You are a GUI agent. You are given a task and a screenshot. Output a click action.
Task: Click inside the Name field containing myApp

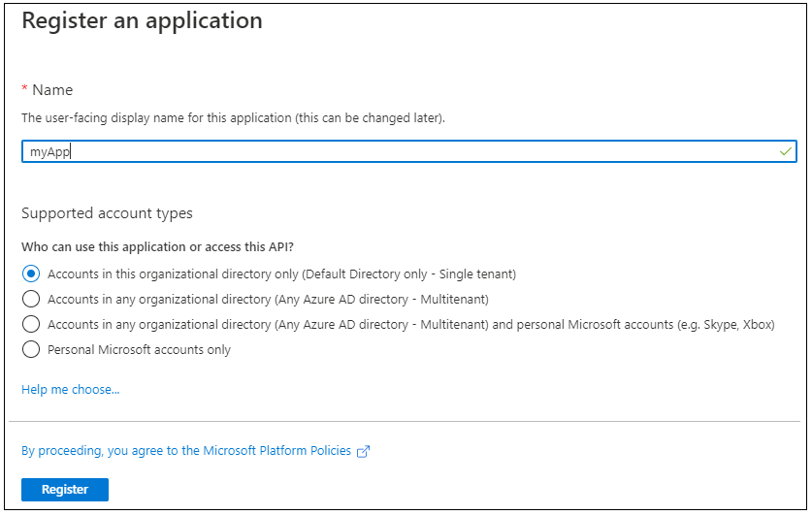[x=388, y=151]
